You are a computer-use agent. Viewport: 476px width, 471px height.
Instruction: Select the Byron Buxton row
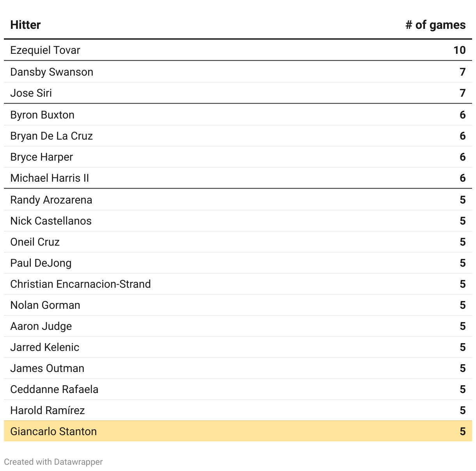point(238,115)
